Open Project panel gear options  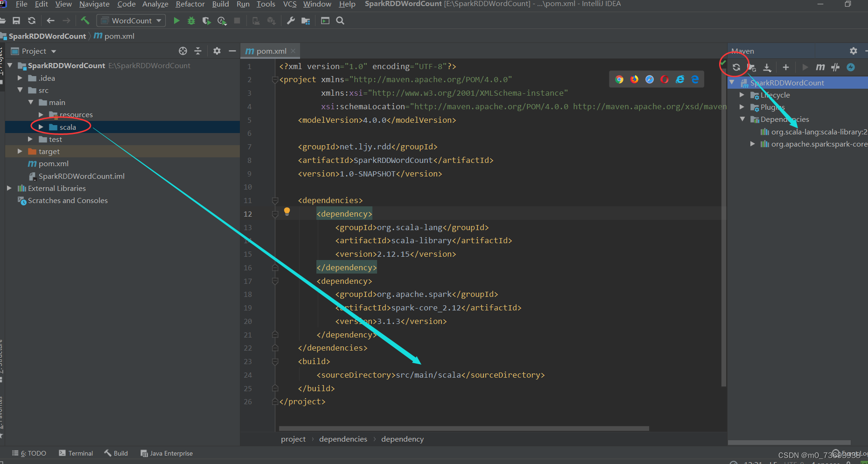pyautogui.click(x=217, y=51)
